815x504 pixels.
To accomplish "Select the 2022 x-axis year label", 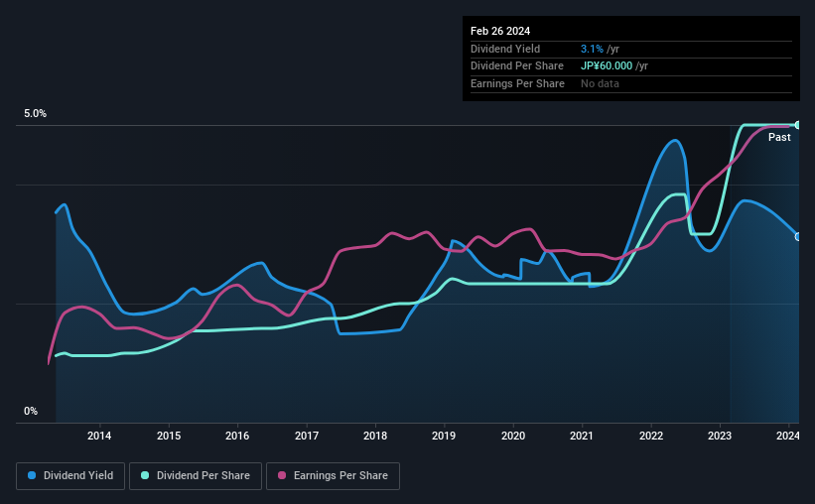I will 651,436.
